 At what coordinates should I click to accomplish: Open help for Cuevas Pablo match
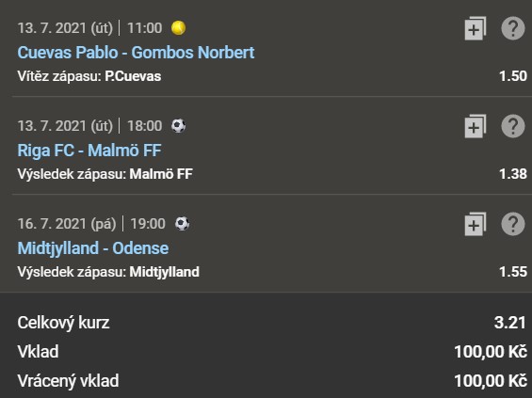tap(513, 28)
